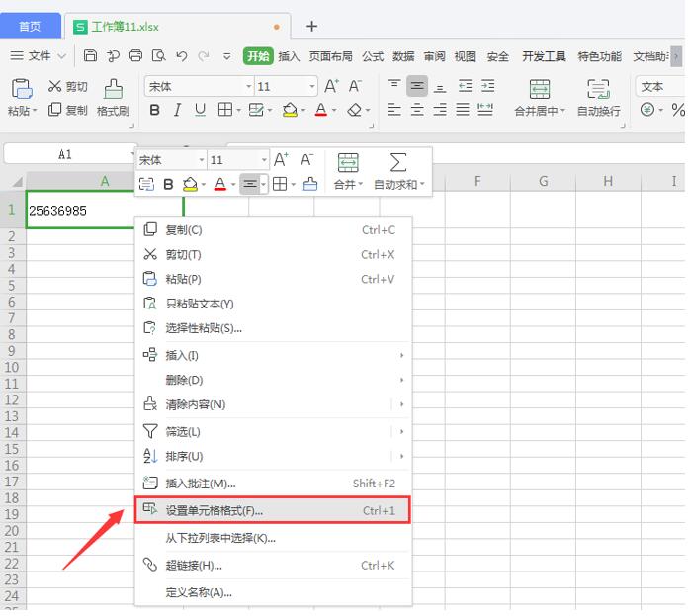Click mini toolbar center align icon

tap(249, 185)
